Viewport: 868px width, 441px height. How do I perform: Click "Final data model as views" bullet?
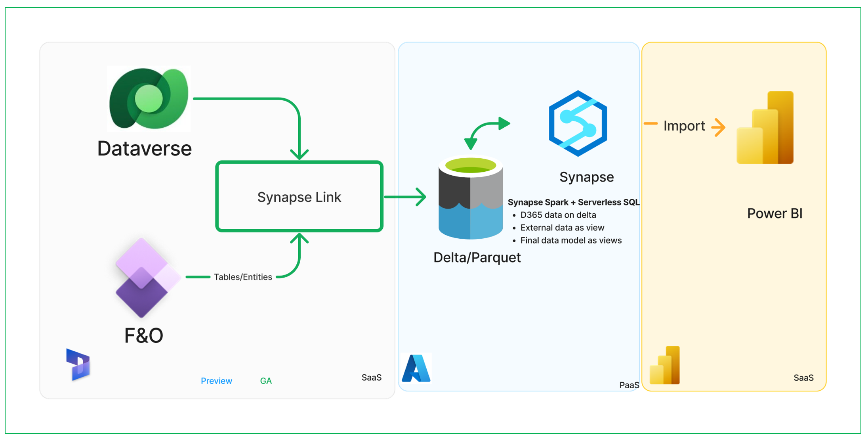point(570,240)
